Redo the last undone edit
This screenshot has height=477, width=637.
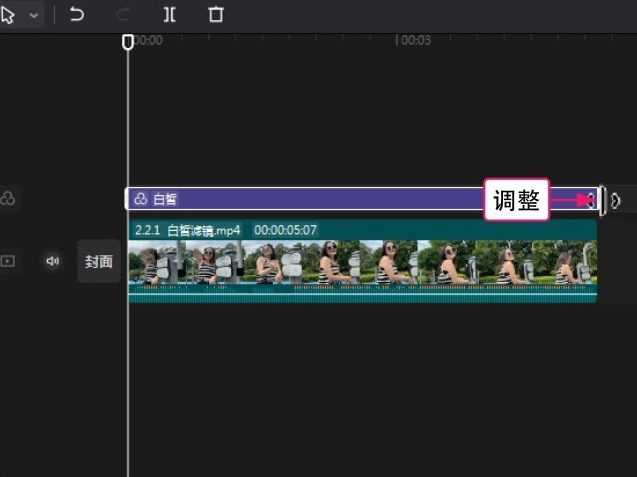point(123,15)
